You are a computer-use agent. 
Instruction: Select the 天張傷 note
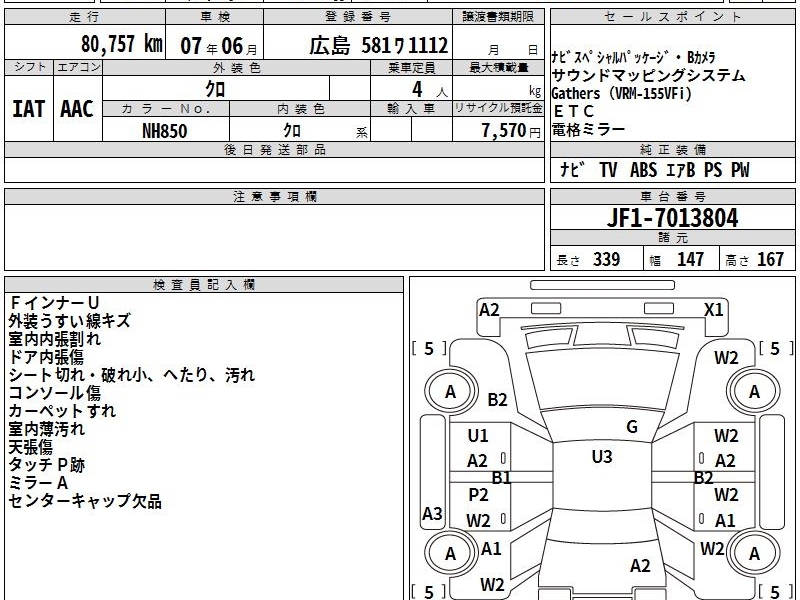pos(31,447)
